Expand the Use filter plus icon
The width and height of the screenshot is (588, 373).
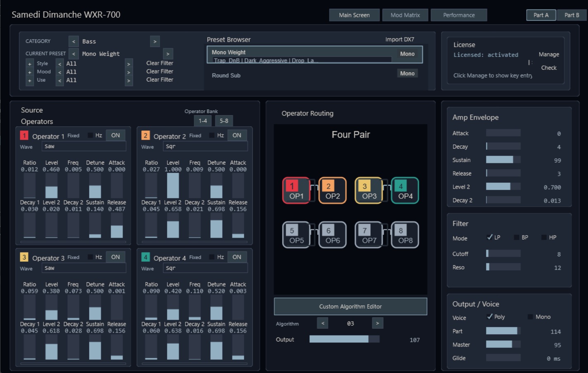pyautogui.click(x=29, y=80)
